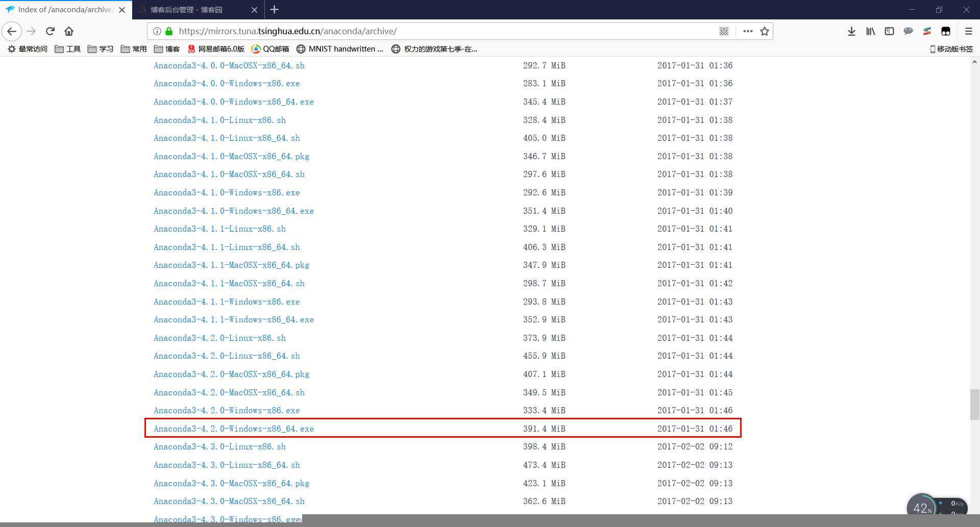This screenshot has height=527, width=980.
Task: Open the QQ邮箱 bookmark
Action: [x=271, y=49]
